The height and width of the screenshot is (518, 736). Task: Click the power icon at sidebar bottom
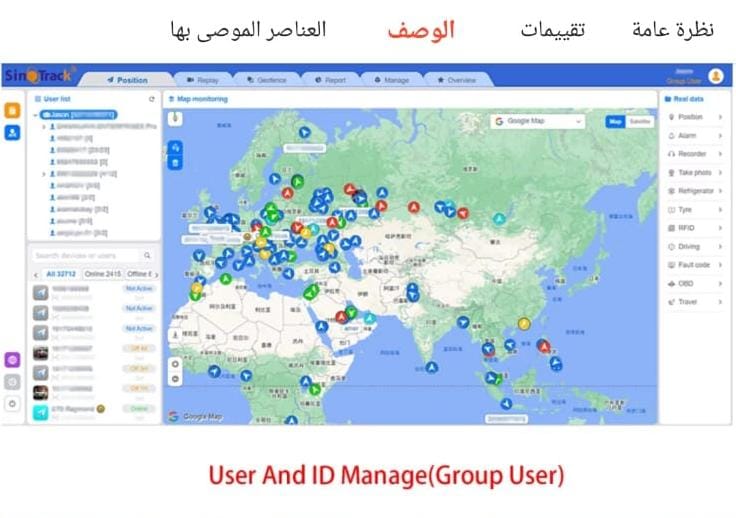pyautogui.click(x=12, y=404)
